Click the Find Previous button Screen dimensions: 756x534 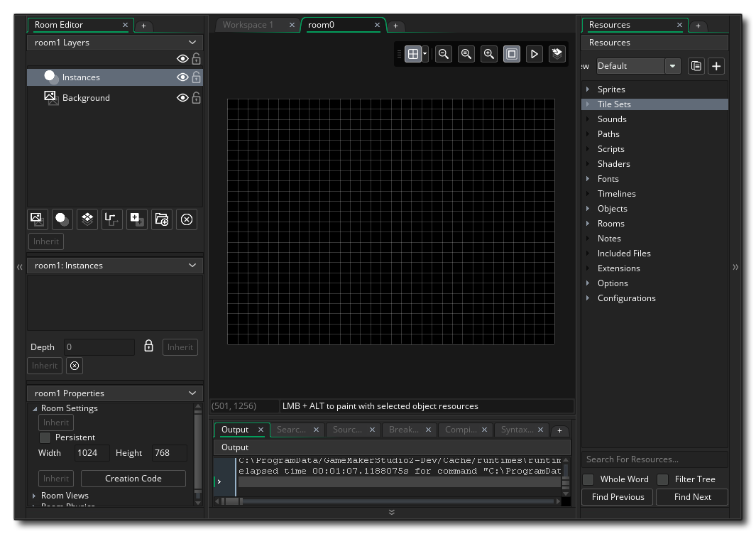pos(618,497)
